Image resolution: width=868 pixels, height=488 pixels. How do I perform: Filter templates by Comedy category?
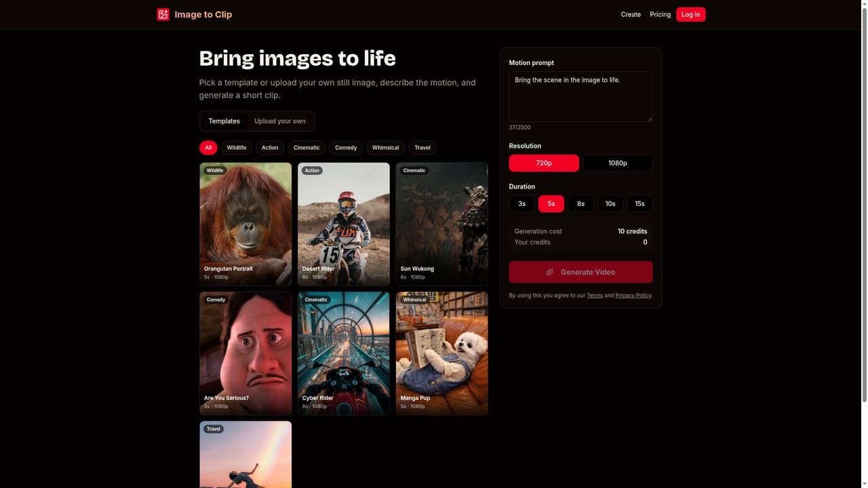pyautogui.click(x=346, y=148)
